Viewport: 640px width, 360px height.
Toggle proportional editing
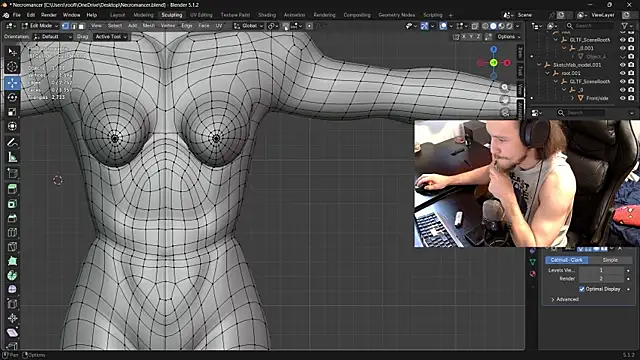point(309,26)
